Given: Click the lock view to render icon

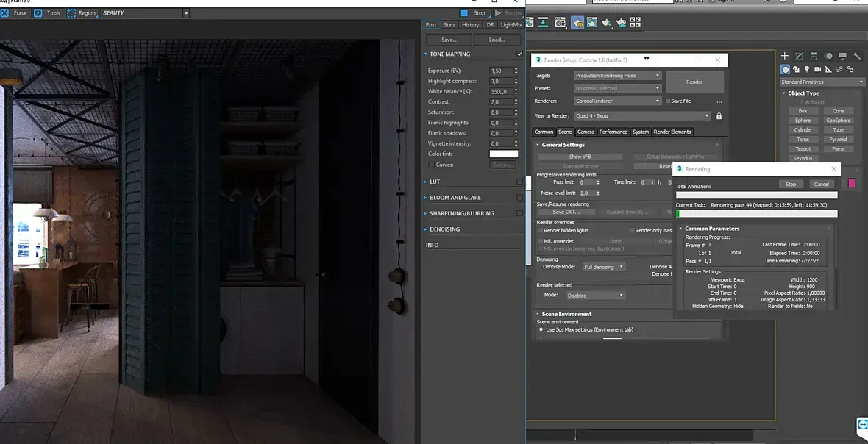Looking at the screenshot, I should pos(719,116).
